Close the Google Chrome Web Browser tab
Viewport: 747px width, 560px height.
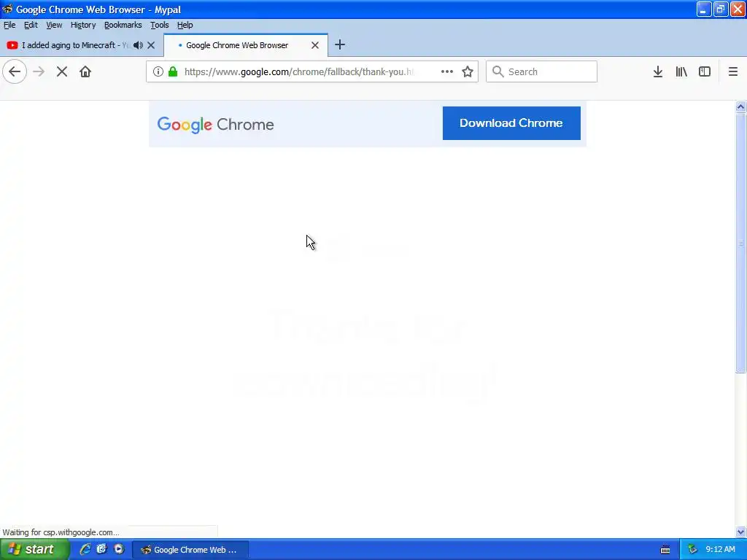coord(315,45)
